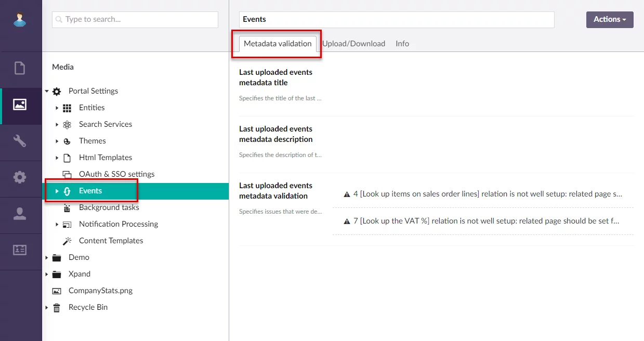The width and height of the screenshot is (644, 341).
Task: Collapse the Portal Settings tree node
Action: click(x=47, y=91)
